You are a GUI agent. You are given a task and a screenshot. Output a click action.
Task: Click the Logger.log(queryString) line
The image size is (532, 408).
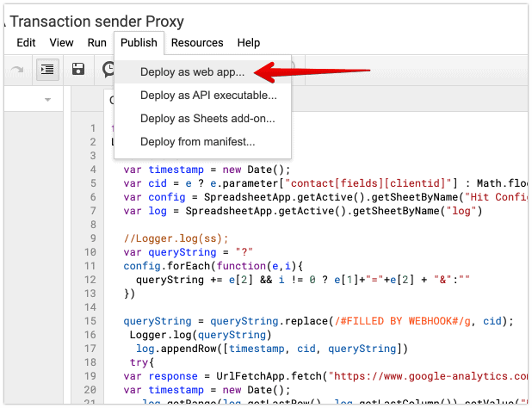201,335
